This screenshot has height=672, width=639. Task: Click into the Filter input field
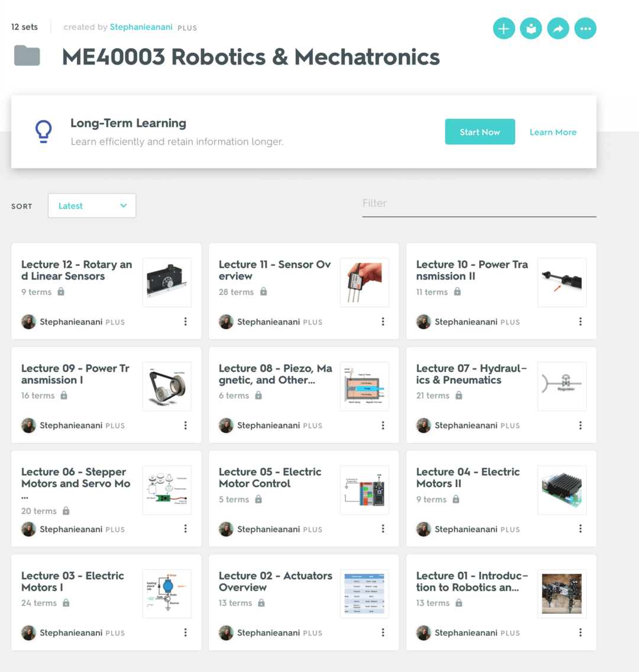coord(479,204)
